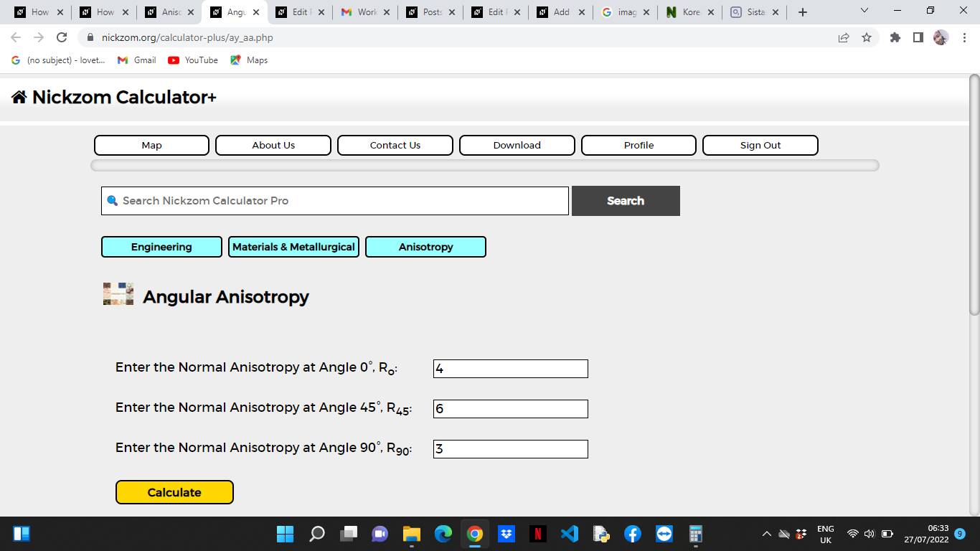Click the yellow Calculate button
This screenshot has height=551, width=980.
pyautogui.click(x=174, y=492)
